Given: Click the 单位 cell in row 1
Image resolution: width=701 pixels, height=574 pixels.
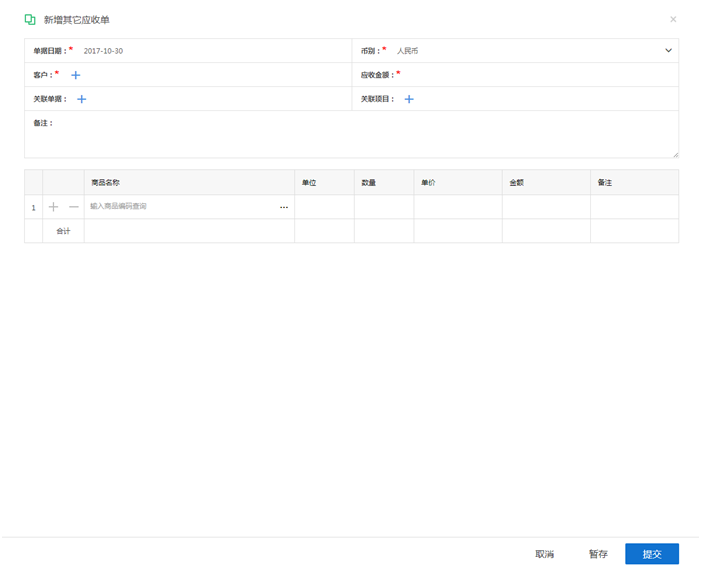Looking at the screenshot, I should coord(325,207).
